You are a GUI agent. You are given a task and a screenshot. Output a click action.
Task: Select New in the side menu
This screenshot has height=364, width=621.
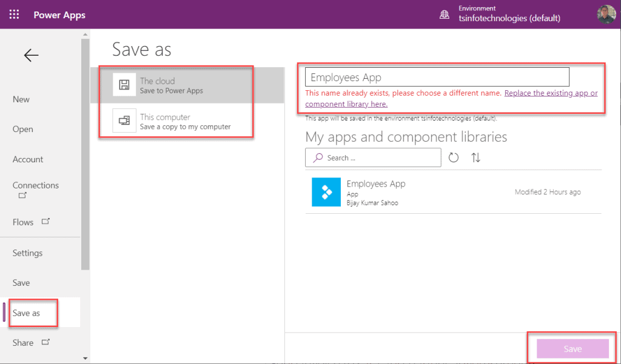coord(21,99)
